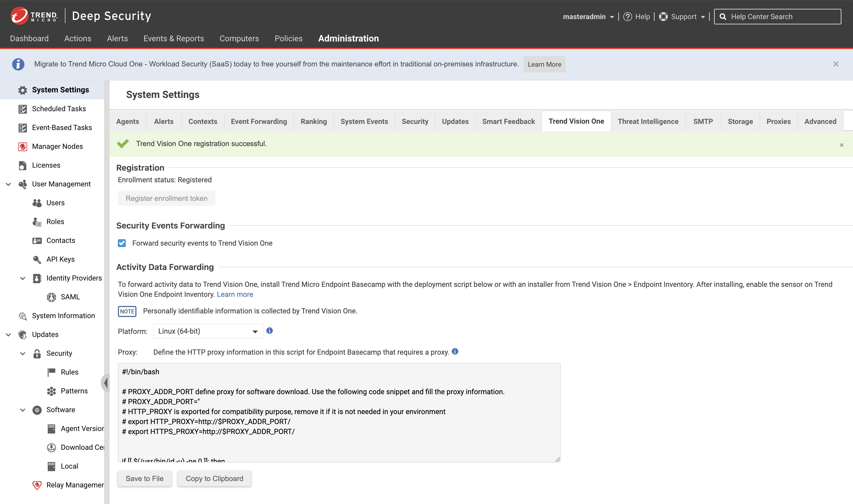Click the Updates shield icon
The height and width of the screenshot is (504, 853).
(x=22, y=335)
